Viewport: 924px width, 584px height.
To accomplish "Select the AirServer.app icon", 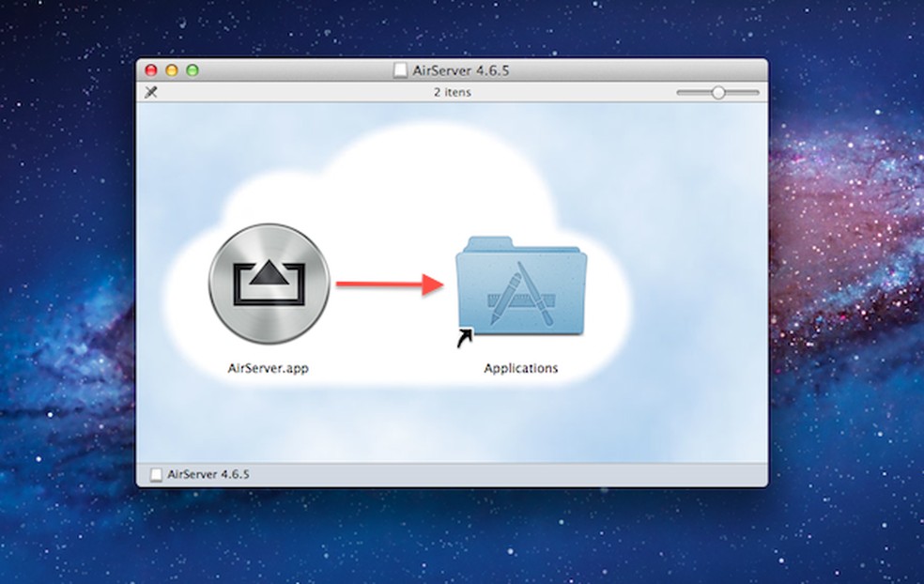I will coord(269,284).
